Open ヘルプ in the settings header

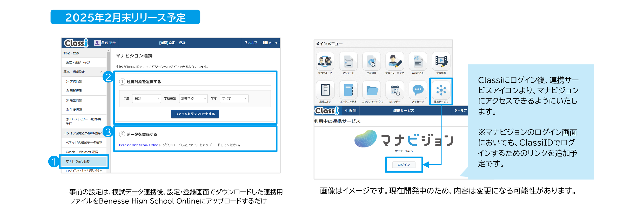pos(251,43)
